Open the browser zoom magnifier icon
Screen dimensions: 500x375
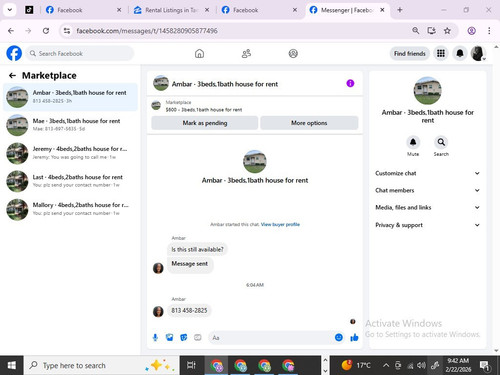[416, 31]
